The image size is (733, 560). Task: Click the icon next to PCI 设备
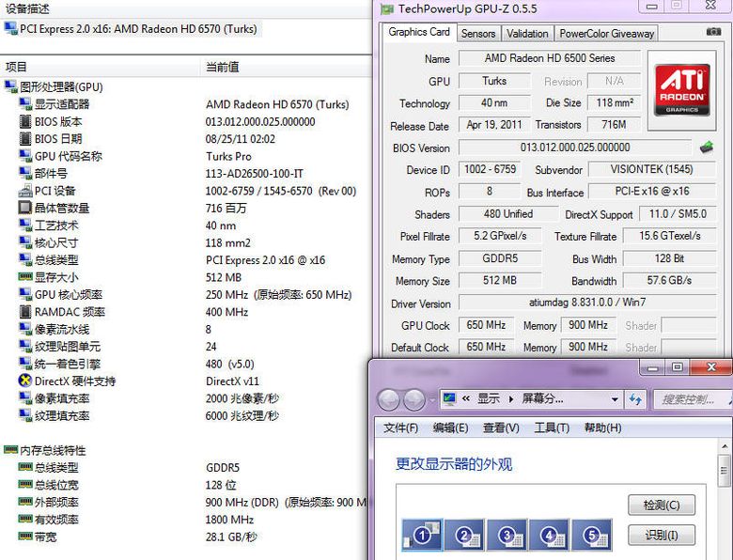point(25,191)
